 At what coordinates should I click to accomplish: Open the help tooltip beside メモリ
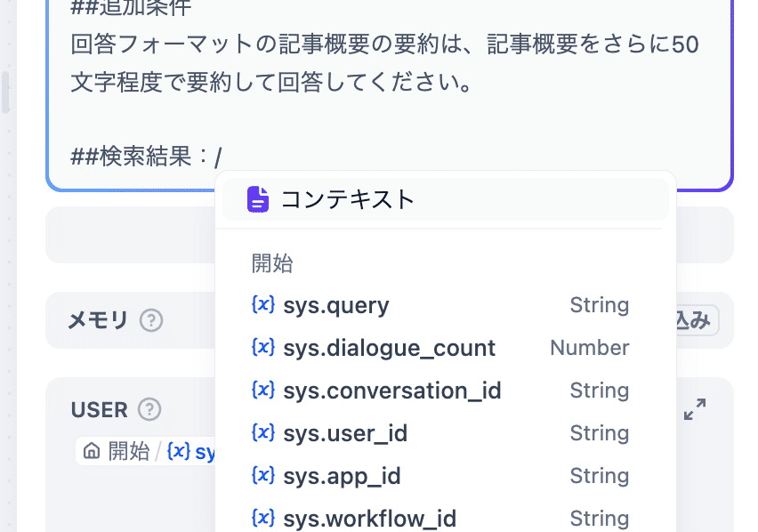pos(151,320)
